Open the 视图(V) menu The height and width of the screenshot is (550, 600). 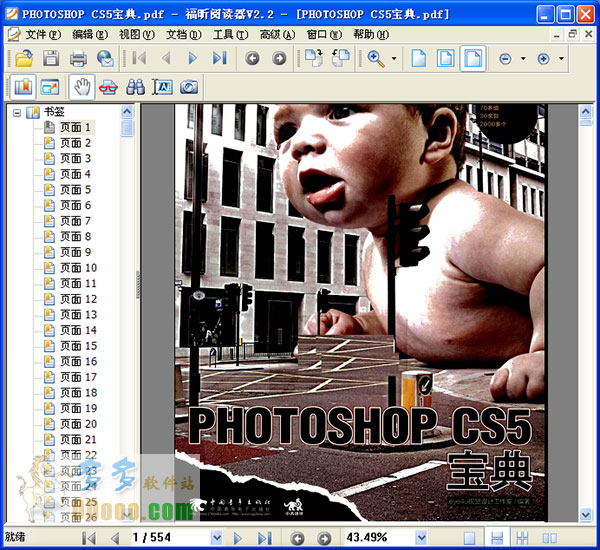click(x=137, y=35)
